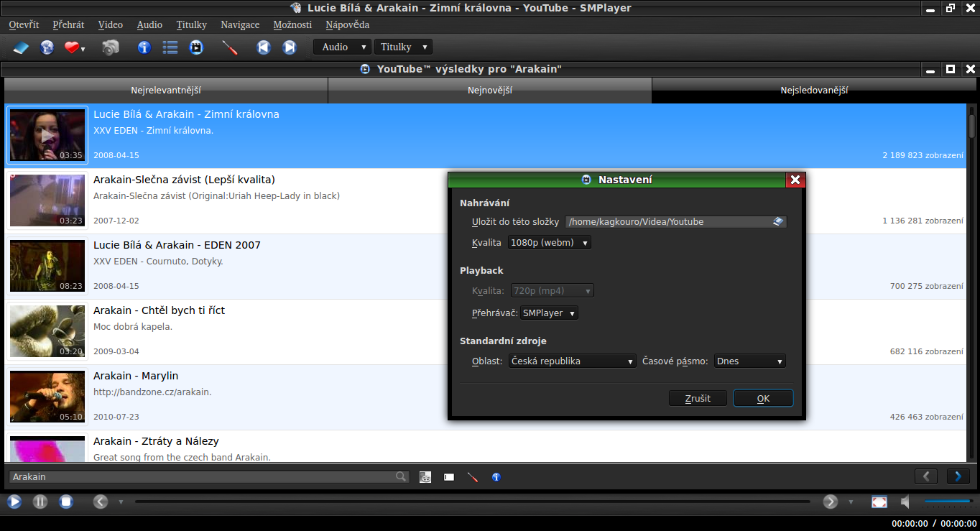Open YouTube browser settings with the small screwdriver

(x=473, y=477)
